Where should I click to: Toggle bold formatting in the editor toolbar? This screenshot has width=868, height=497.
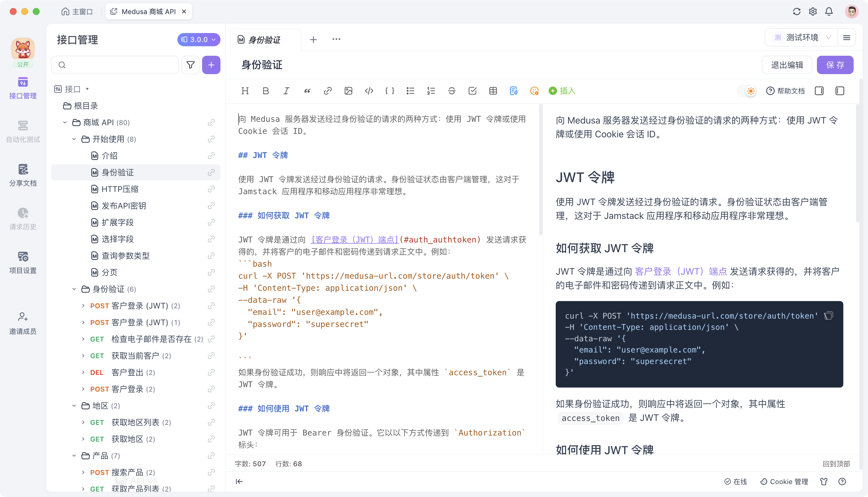[x=266, y=91]
